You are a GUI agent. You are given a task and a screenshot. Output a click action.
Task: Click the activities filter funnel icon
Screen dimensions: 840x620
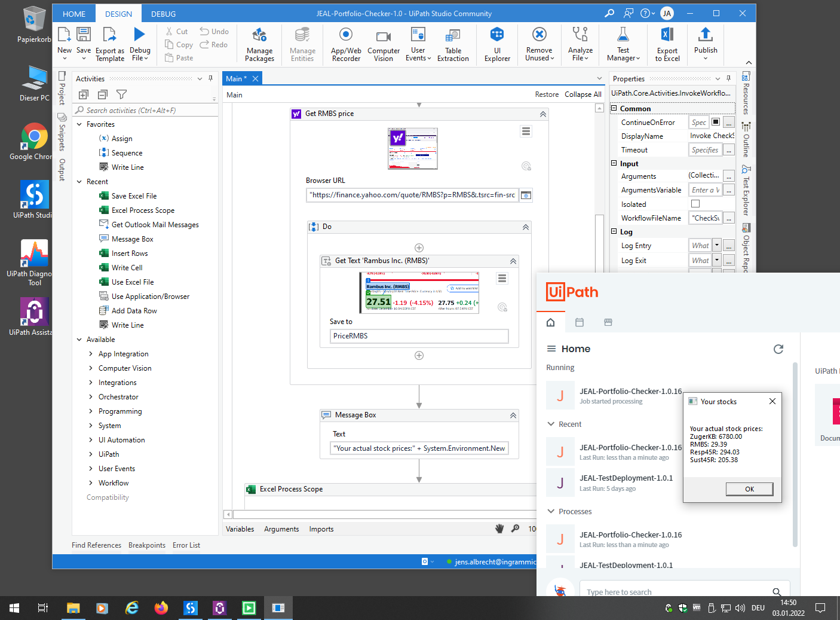[121, 94]
